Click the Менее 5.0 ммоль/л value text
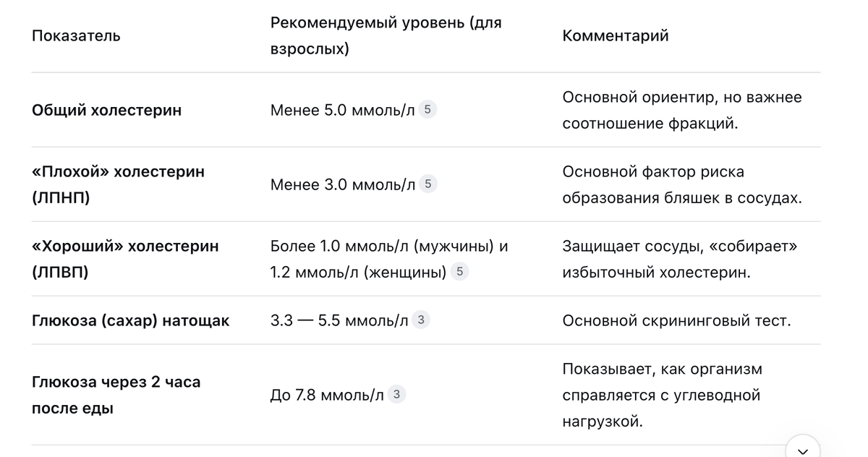 click(x=343, y=110)
